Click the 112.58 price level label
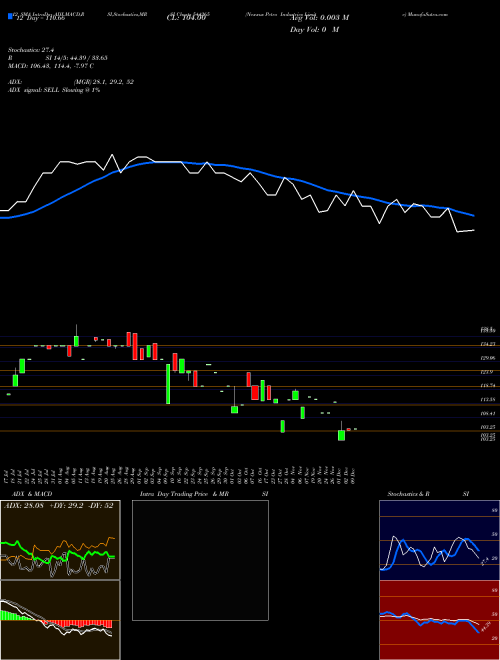This screenshot has height=660, width=500. pos(488,399)
